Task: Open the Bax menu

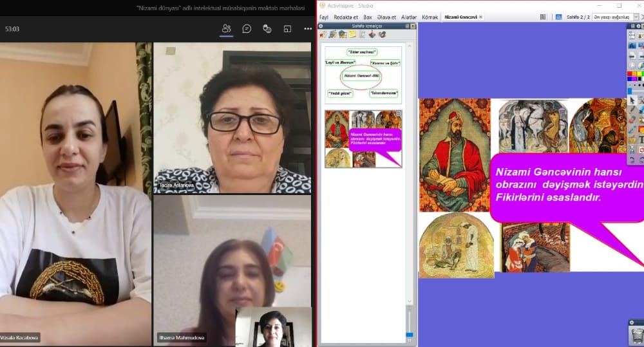Action: [368, 17]
